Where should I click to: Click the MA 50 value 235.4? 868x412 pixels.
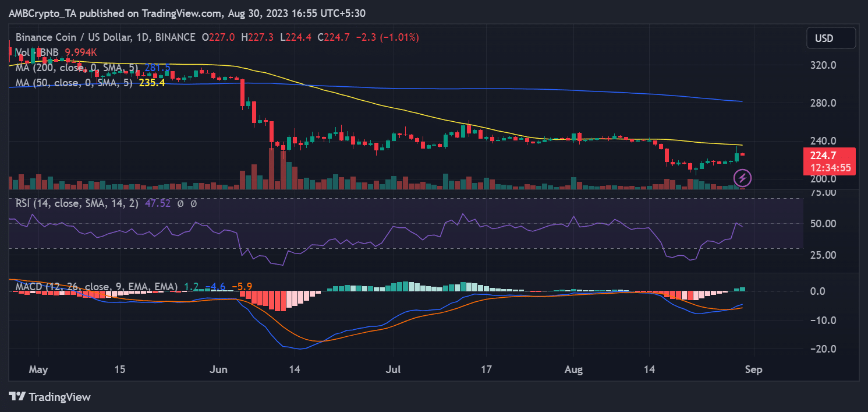pyautogui.click(x=152, y=83)
